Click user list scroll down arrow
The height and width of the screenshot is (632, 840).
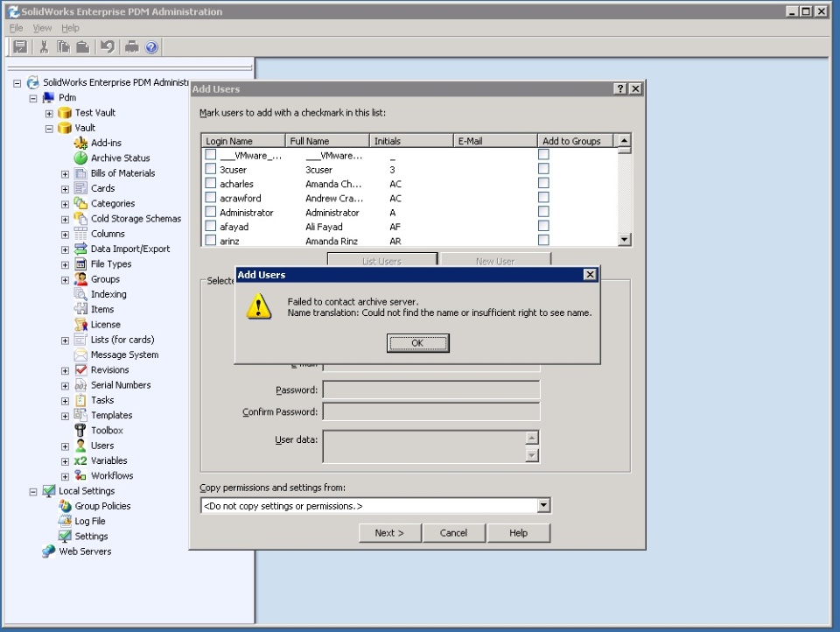(624, 239)
